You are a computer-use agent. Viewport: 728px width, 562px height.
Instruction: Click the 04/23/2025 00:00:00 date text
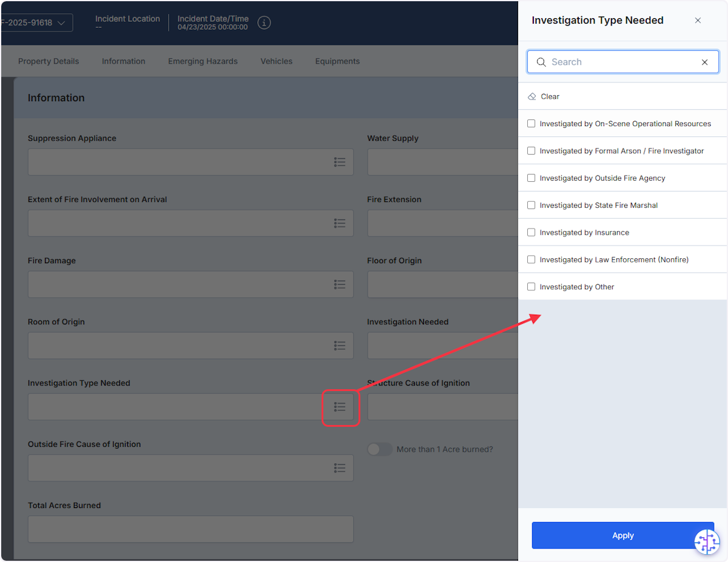click(213, 27)
